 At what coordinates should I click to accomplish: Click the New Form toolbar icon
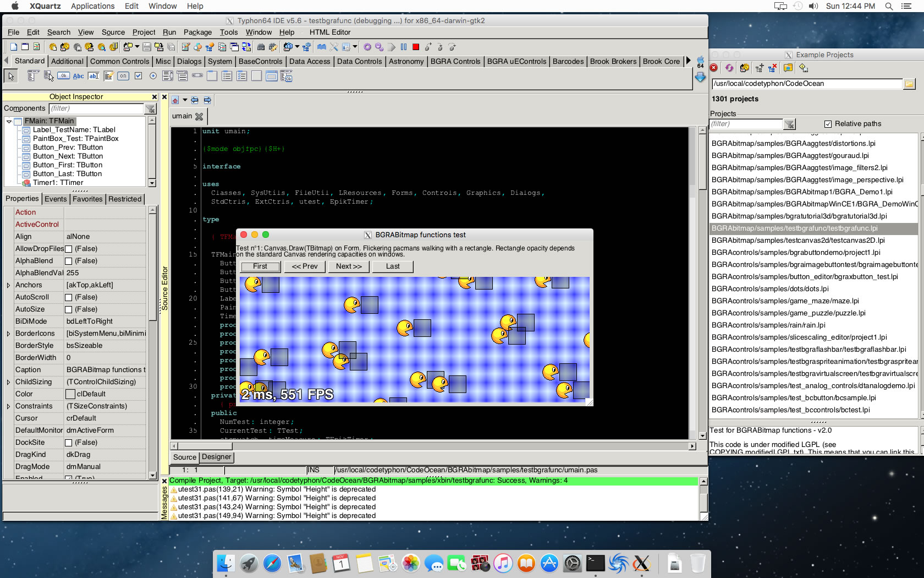coord(25,47)
